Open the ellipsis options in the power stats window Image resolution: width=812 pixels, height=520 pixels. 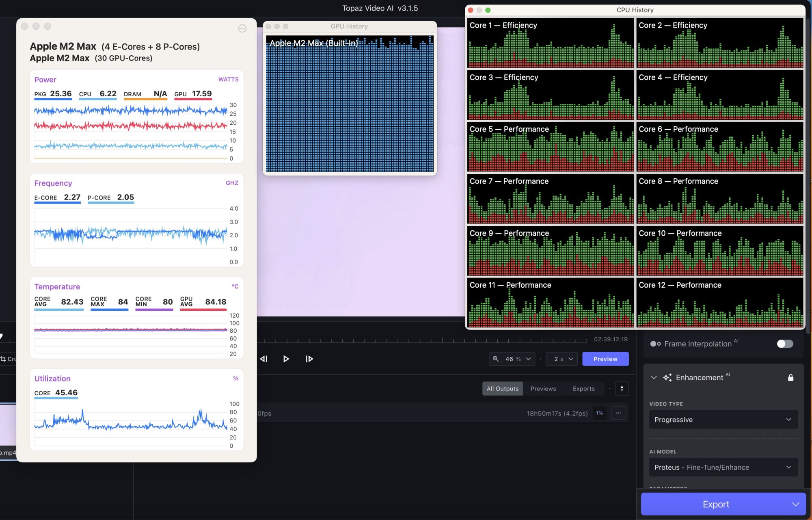click(242, 28)
